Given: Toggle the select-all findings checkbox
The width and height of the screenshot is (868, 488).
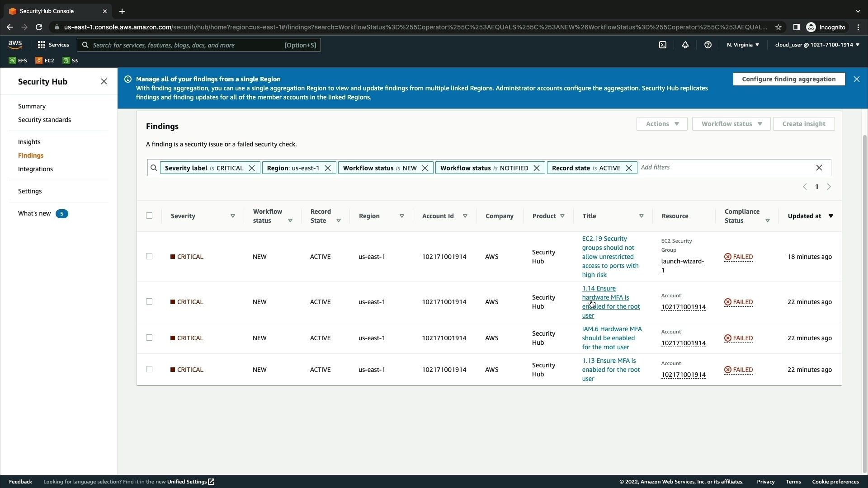Looking at the screenshot, I should coord(149,216).
